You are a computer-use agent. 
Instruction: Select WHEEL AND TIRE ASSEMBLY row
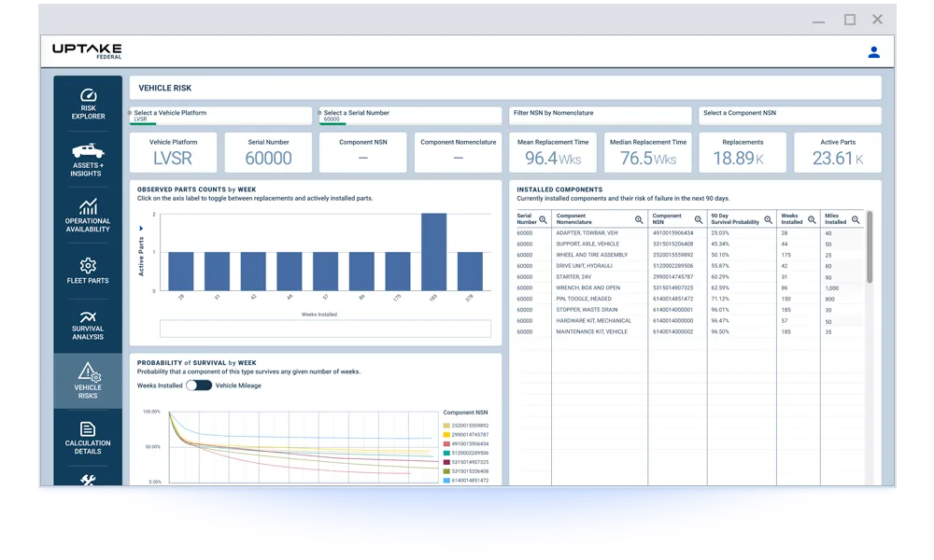coord(689,255)
